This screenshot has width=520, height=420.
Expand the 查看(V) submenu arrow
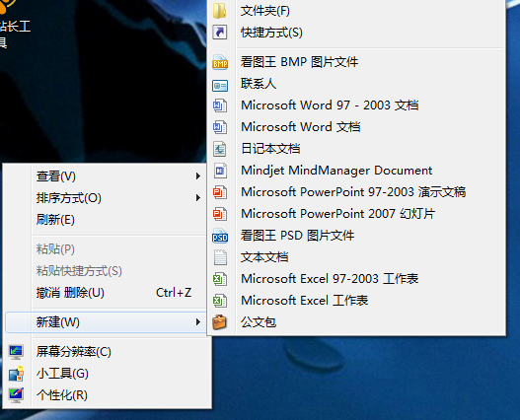click(x=198, y=176)
